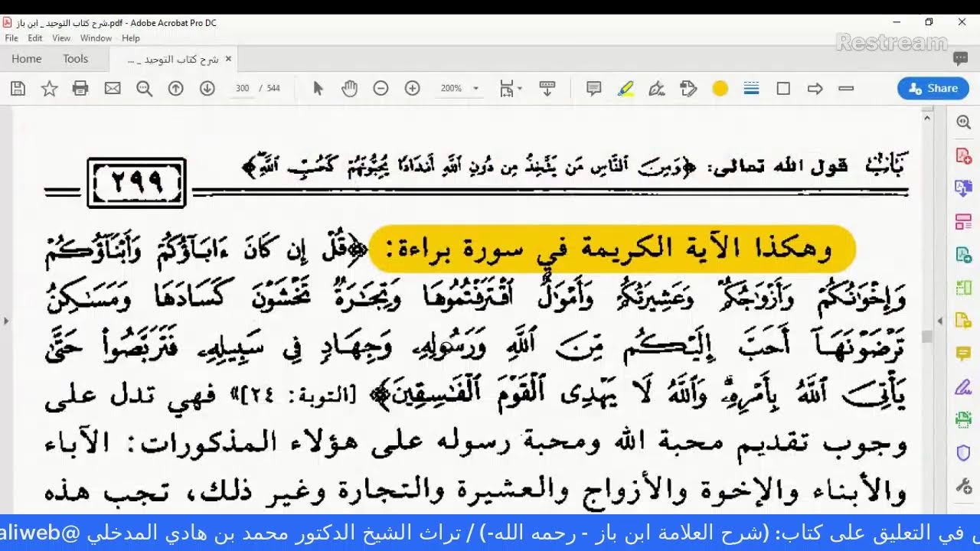980x551 pixels.
Task: Bookmark the document with the star icon
Action: pos(49,89)
